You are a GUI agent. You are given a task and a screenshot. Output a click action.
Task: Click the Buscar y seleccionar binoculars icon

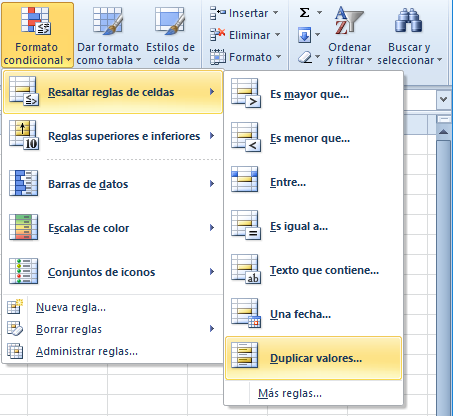[408, 21]
